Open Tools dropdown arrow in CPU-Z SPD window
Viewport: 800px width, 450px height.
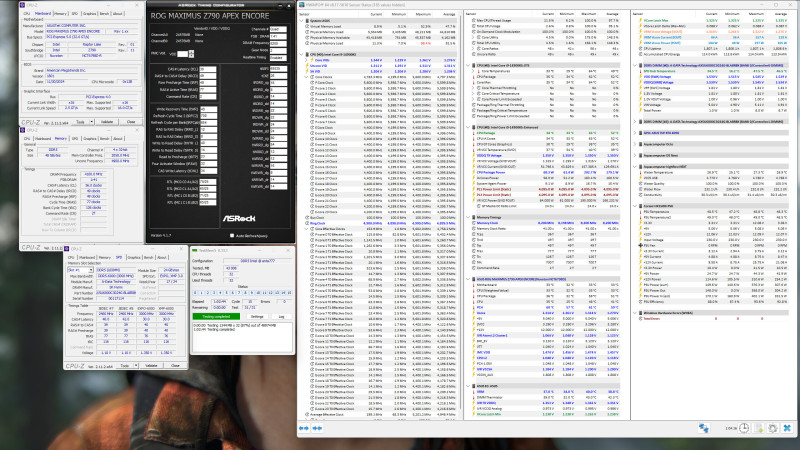[x=136, y=365]
